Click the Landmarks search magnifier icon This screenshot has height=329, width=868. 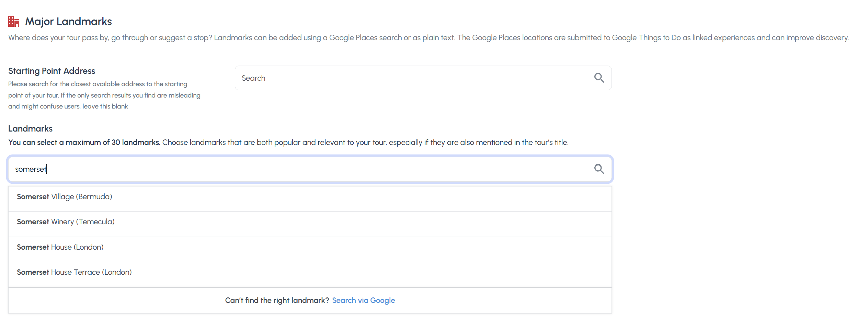(599, 169)
